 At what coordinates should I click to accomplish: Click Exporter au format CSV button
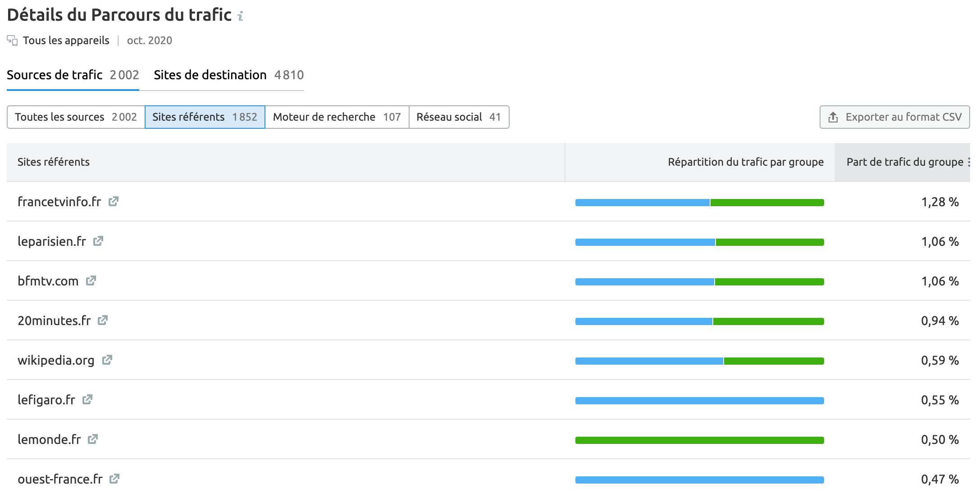pyautogui.click(x=894, y=117)
